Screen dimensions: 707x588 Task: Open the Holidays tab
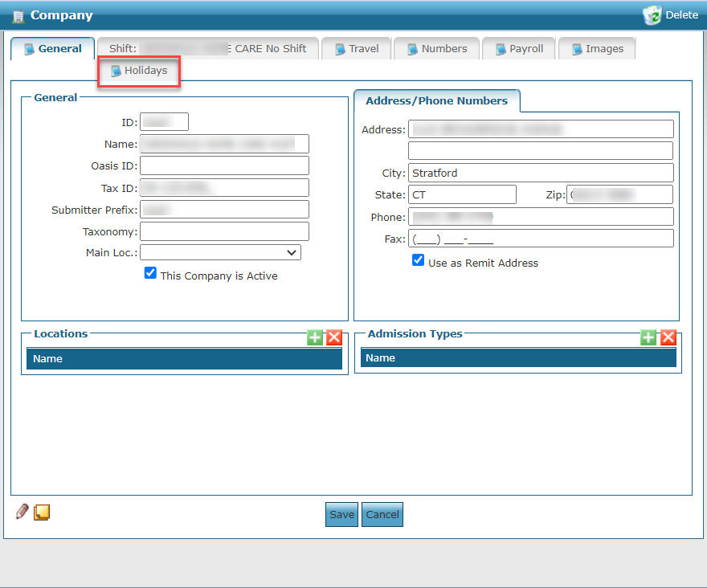click(x=139, y=71)
